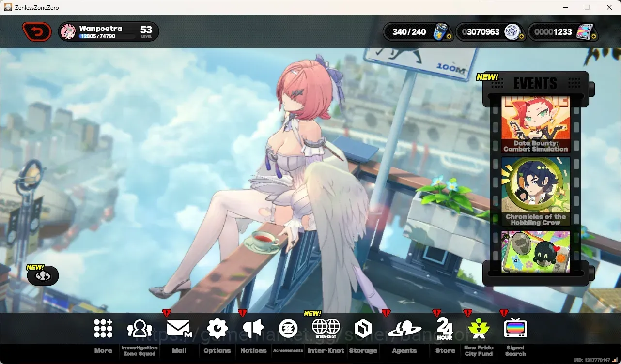Open the New Eridu City Fund icon

[479, 329]
